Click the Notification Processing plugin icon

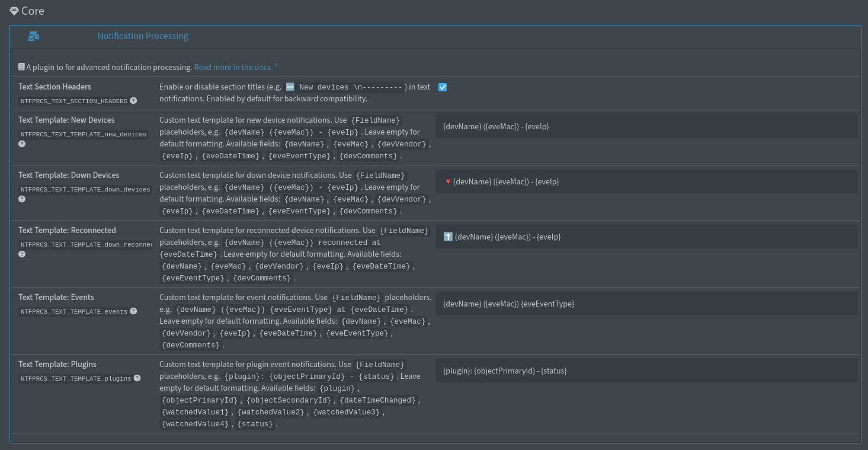[34, 36]
